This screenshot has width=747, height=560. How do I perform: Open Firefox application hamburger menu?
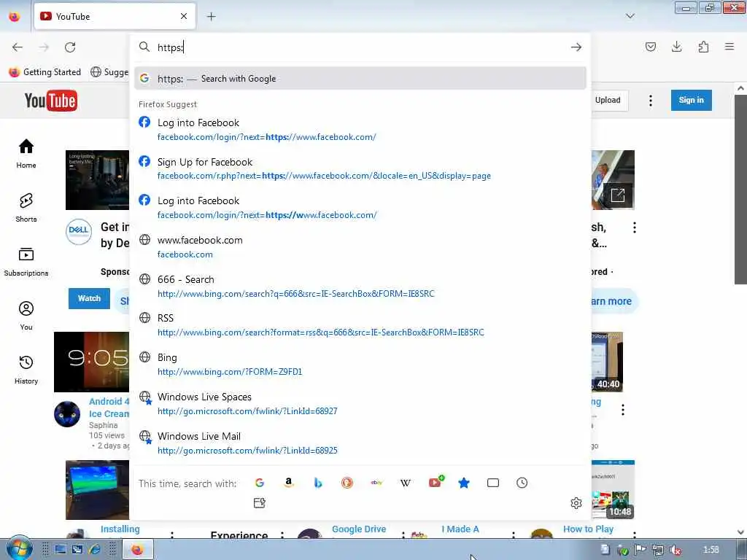[x=729, y=47]
